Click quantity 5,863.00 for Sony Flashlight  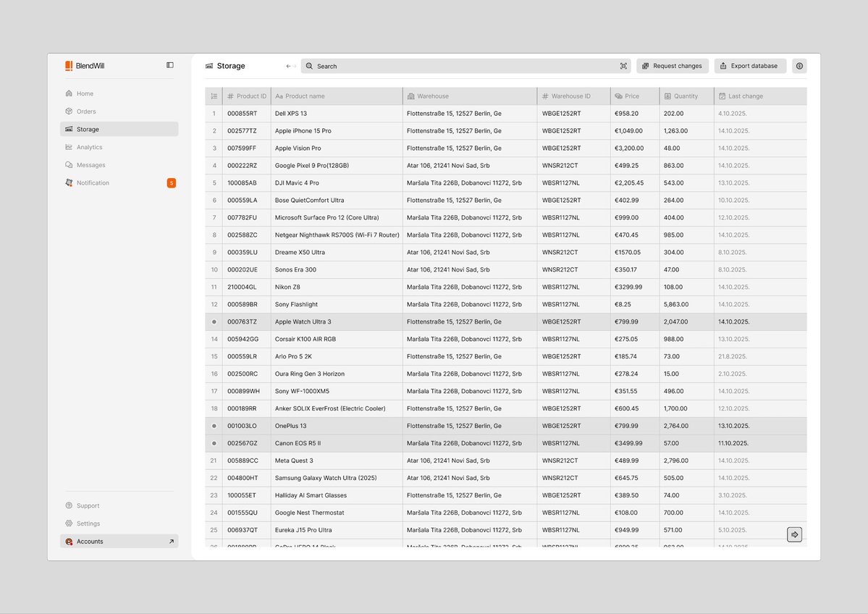coord(676,305)
